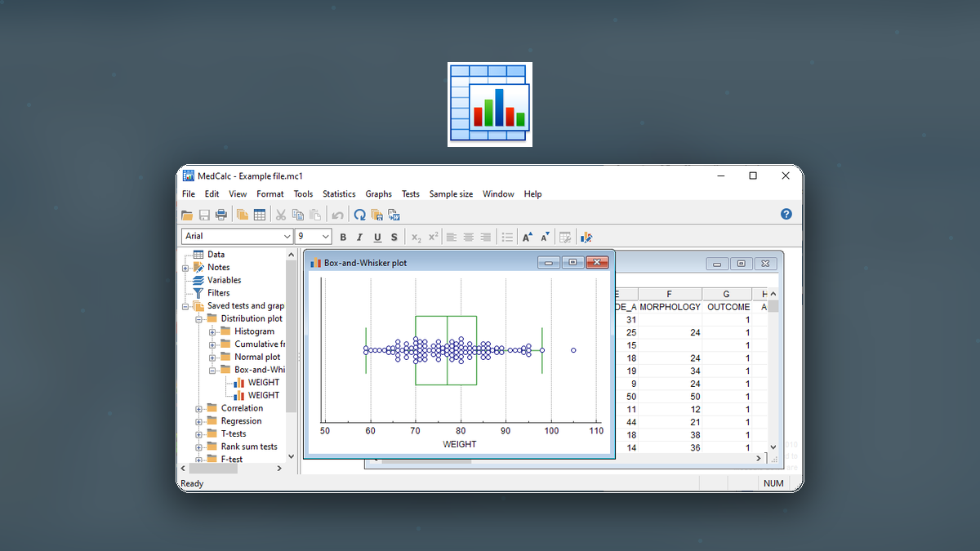Collapse the Distribution plot folder
Viewport: 980px width, 551px height.
(199, 319)
